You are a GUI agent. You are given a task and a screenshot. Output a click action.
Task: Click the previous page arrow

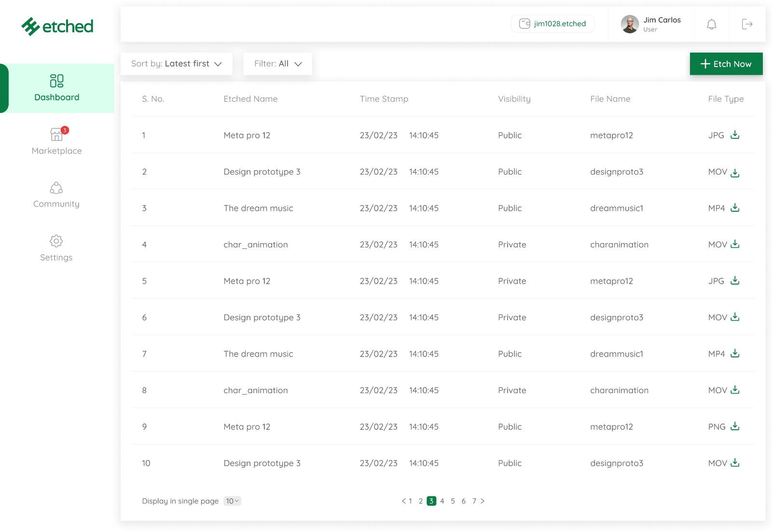pyautogui.click(x=403, y=501)
